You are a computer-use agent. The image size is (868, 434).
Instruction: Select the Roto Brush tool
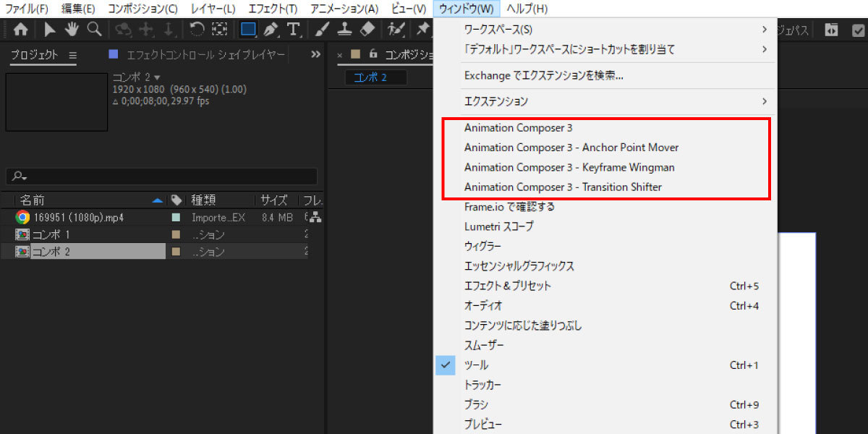[x=396, y=30]
